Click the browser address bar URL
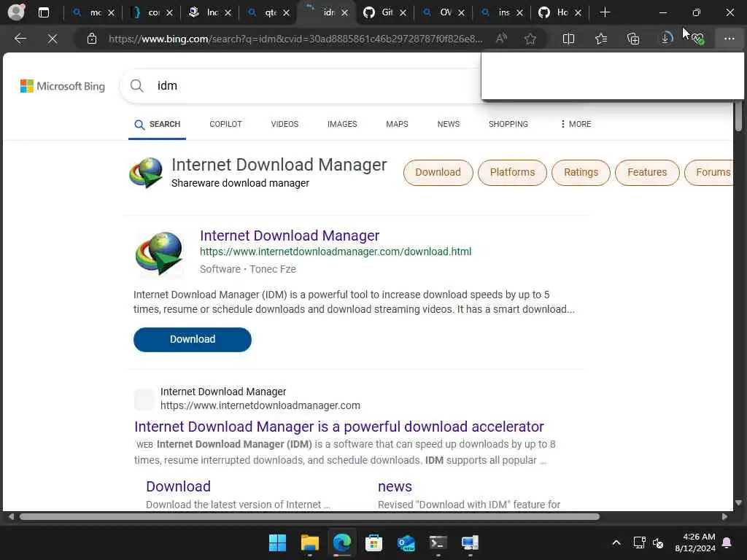Image resolution: width=747 pixels, height=560 pixels. (295, 39)
